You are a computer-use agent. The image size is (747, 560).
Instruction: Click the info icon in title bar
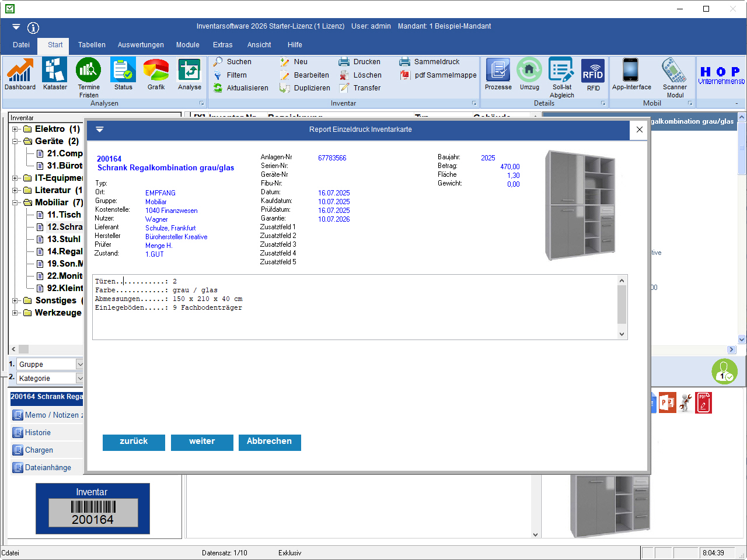[33, 27]
